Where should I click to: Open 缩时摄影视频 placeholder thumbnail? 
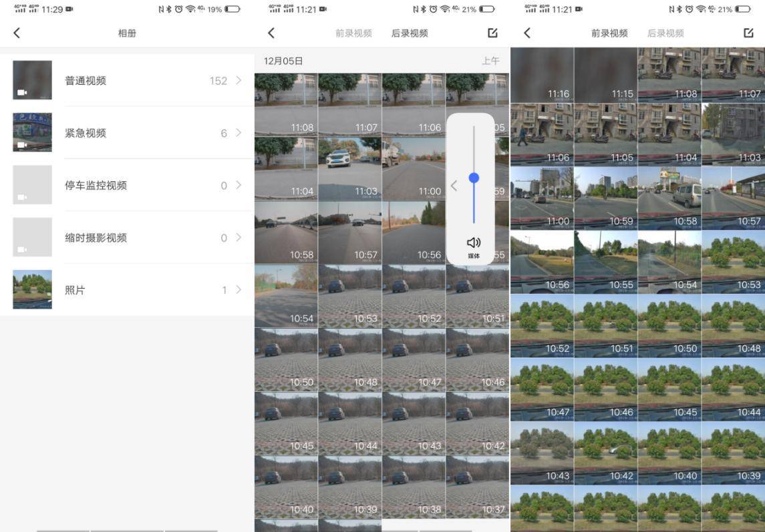click(32, 237)
